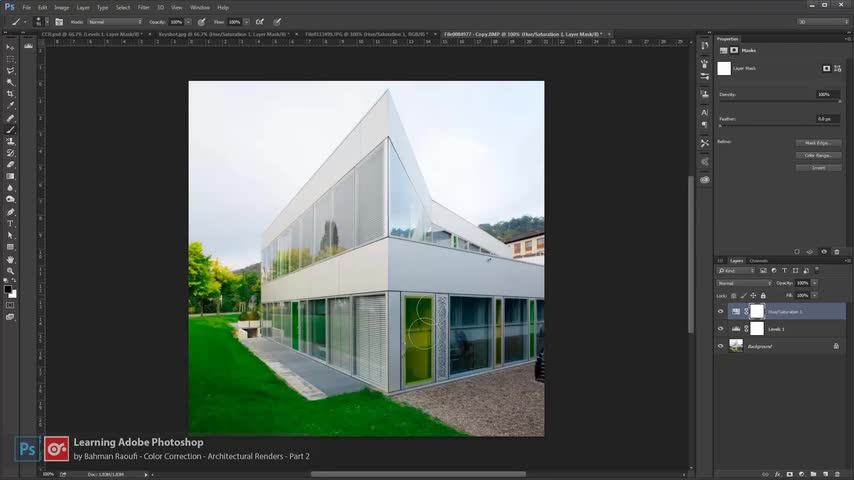The height and width of the screenshot is (480, 854).
Task: Open the Brush panel from options bar
Action: pos(59,22)
